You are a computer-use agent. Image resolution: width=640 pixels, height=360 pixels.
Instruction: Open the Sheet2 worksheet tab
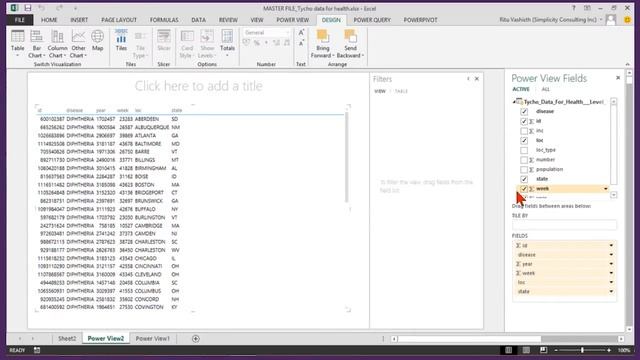point(67,338)
